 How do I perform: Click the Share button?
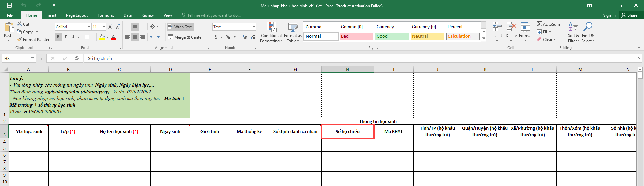pyautogui.click(x=629, y=15)
